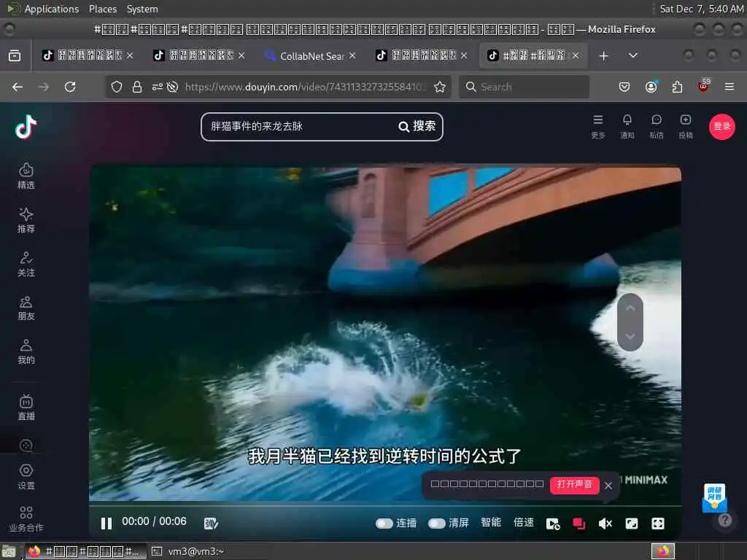Open 投稿 upload video

(686, 127)
